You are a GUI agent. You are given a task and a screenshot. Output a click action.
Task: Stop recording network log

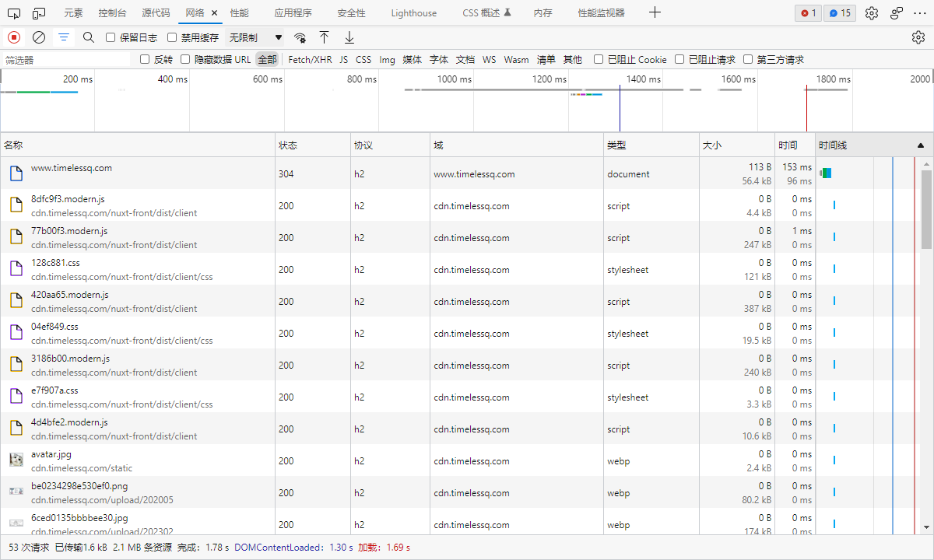[14, 37]
